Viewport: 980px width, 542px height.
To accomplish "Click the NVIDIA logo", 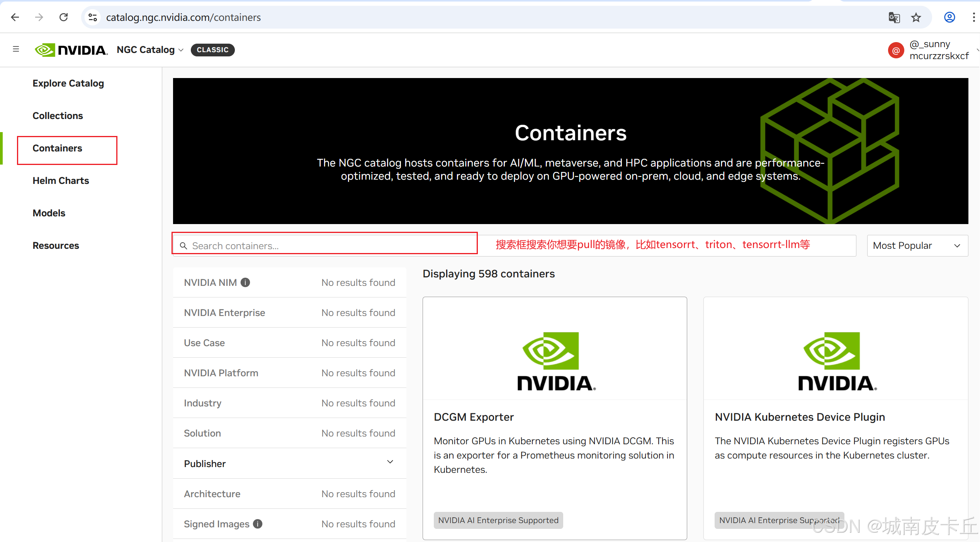I will (71, 50).
